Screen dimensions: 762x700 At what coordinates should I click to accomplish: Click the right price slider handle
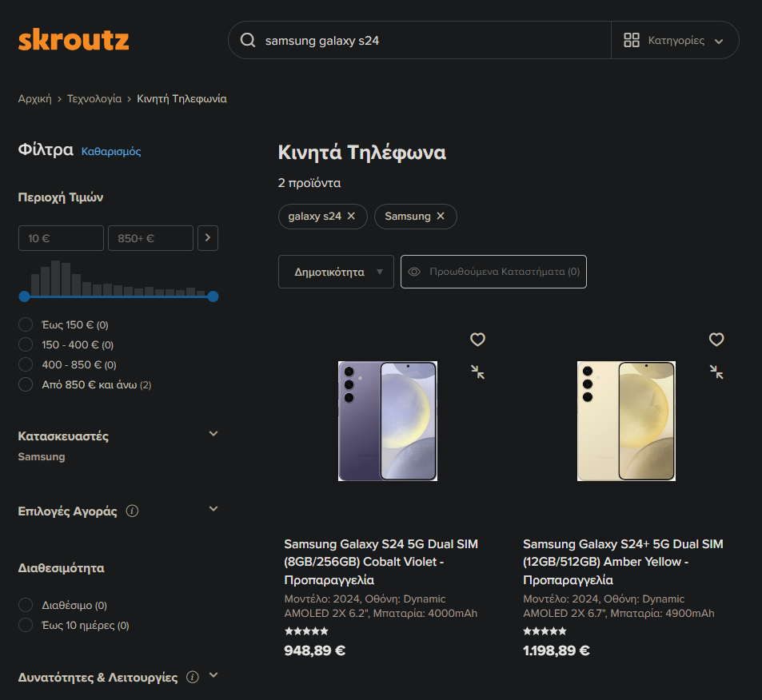pyautogui.click(x=213, y=296)
